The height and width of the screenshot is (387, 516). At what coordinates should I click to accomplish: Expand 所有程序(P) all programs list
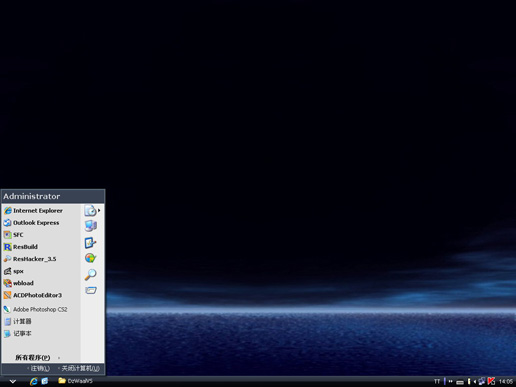click(37, 358)
